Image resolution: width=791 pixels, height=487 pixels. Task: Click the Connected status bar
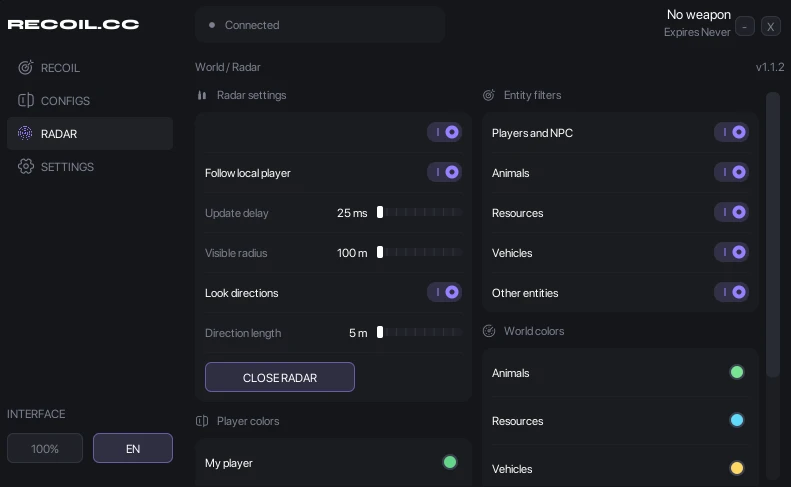pos(320,25)
